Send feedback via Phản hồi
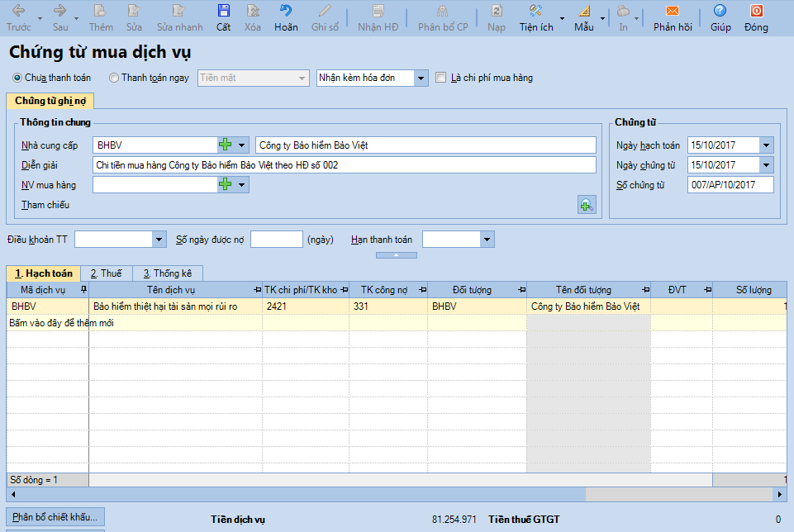 click(673, 17)
